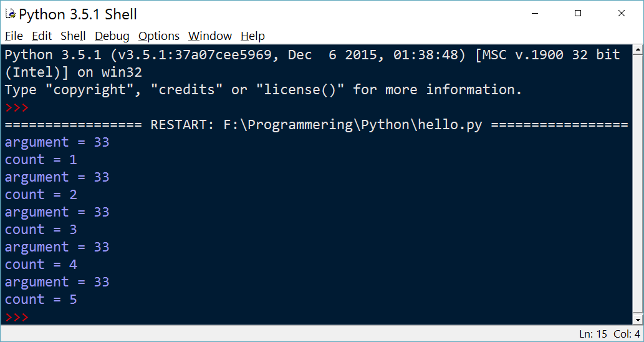Screen dimensions: 644x342
Task: Open the Debug menu
Action: click(x=112, y=36)
